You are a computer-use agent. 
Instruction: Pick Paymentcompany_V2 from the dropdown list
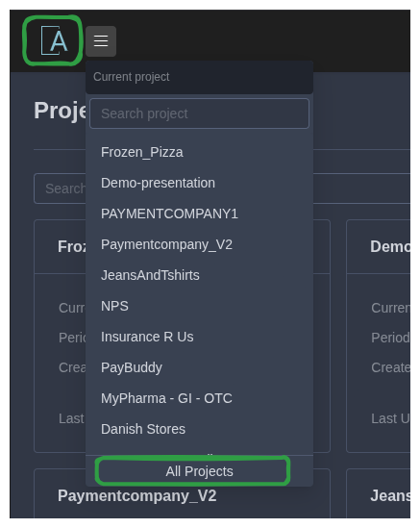coord(199,244)
